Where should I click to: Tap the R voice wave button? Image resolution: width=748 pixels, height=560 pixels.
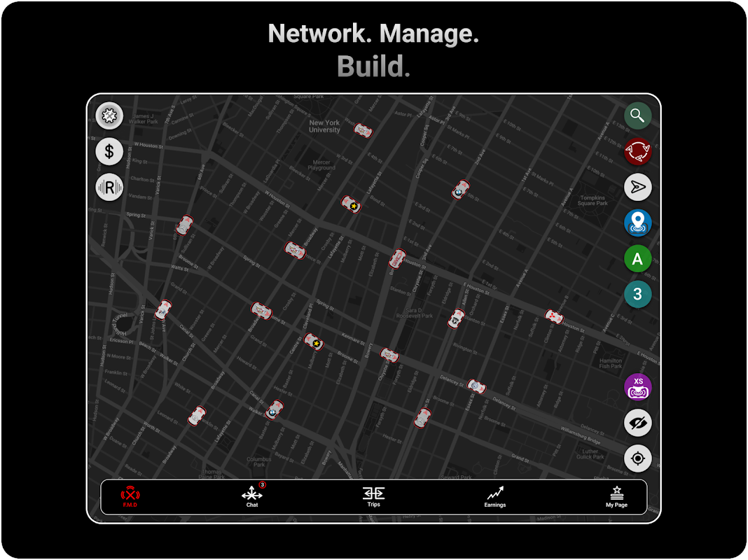pos(109,188)
